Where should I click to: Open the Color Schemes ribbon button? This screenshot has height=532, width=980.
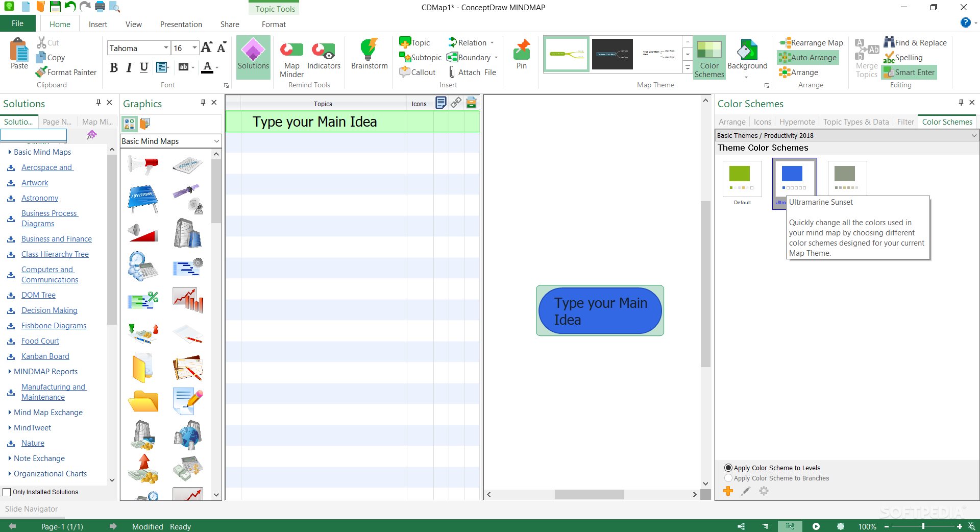click(x=709, y=57)
